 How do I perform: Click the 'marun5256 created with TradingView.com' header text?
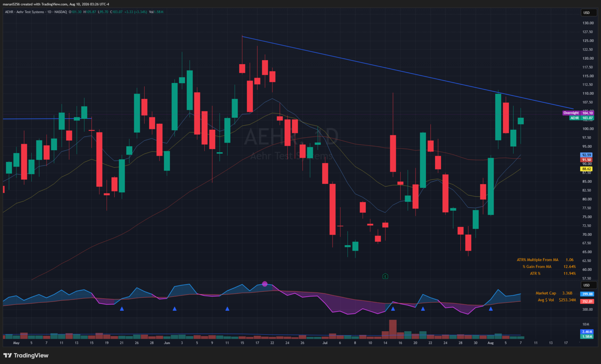[x=35, y=4]
